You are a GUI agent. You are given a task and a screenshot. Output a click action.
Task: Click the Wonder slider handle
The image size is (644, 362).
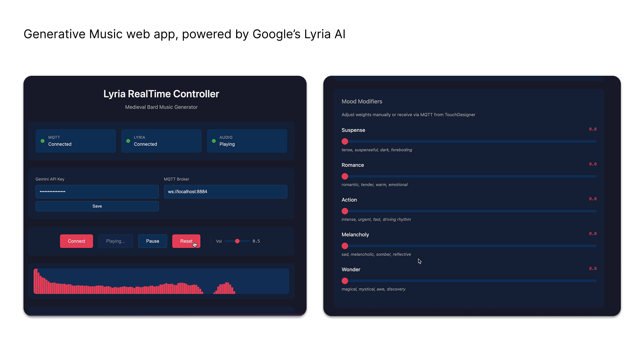[345, 281]
